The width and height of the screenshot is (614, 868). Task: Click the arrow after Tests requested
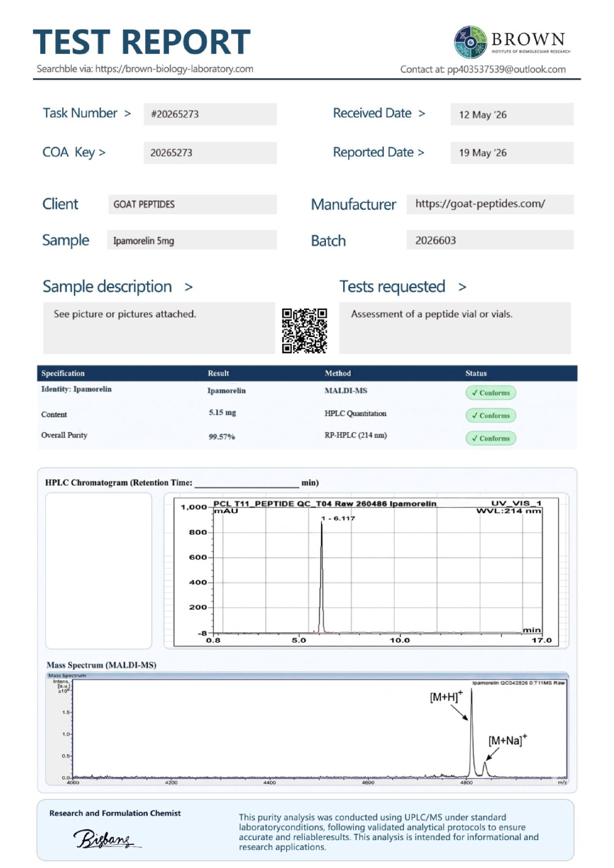click(462, 287)
